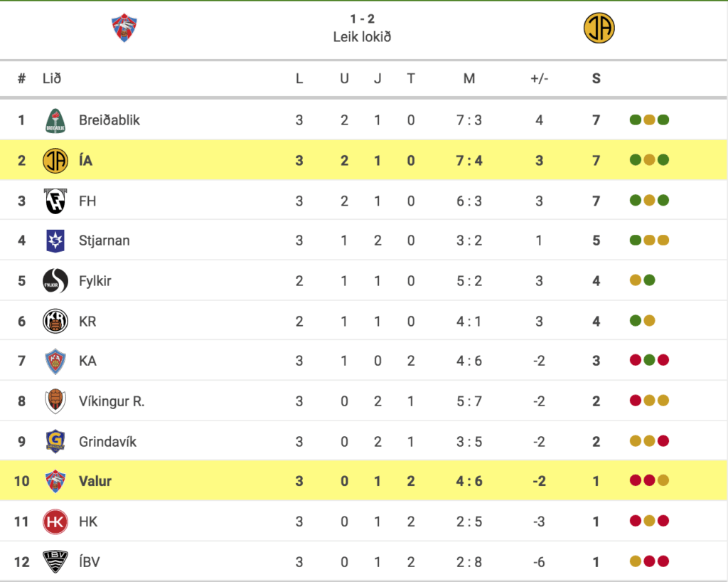This screenshot has width=728, height=582.
Task: Click the ÍBV club crest
Action: [x=55, y=561]
